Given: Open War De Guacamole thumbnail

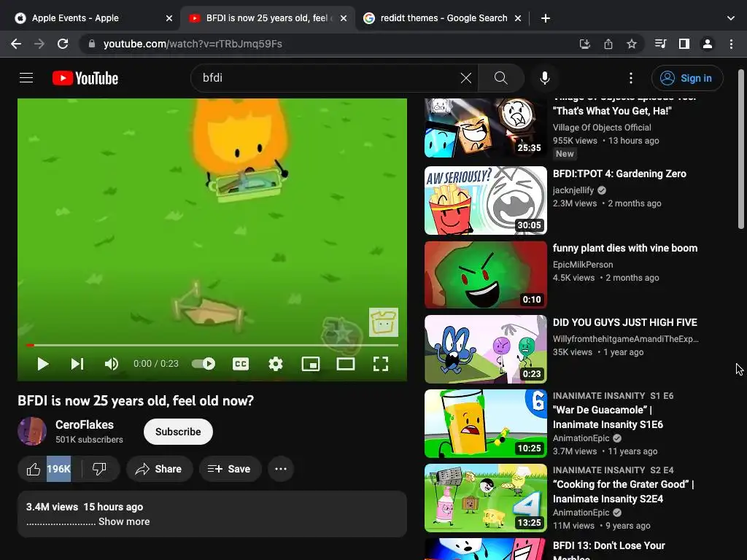Looking at the screenshot, I should (485, 424).
